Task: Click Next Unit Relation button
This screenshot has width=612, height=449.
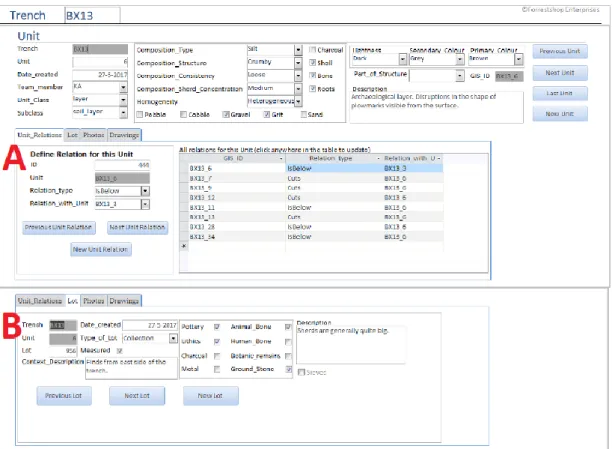Action: click(x=137, y=227)
